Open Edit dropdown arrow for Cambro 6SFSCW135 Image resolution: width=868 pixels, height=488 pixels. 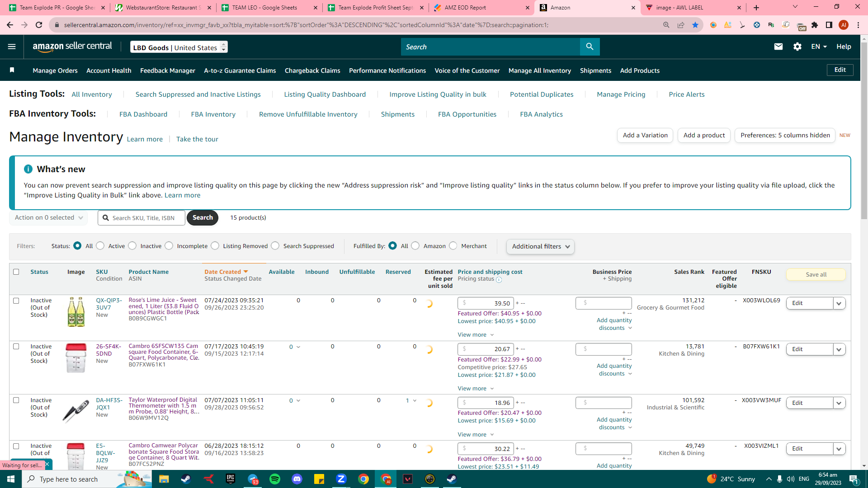(839, 349)
